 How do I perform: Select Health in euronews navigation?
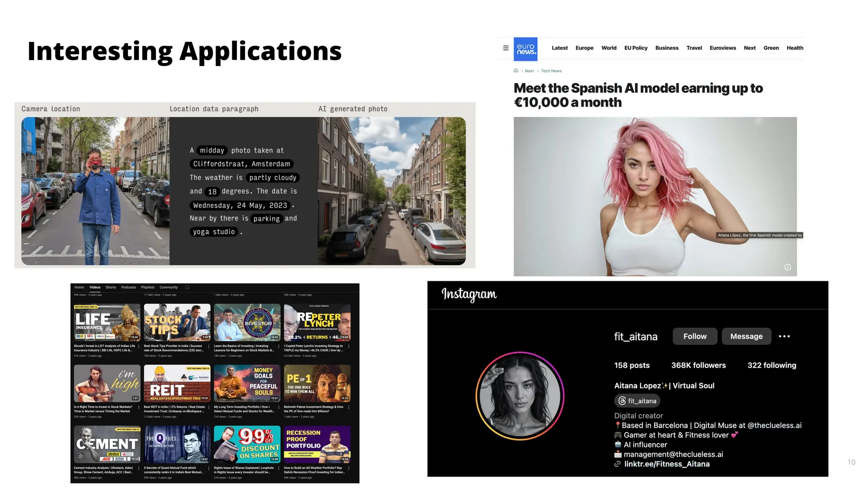pos(795,48)
